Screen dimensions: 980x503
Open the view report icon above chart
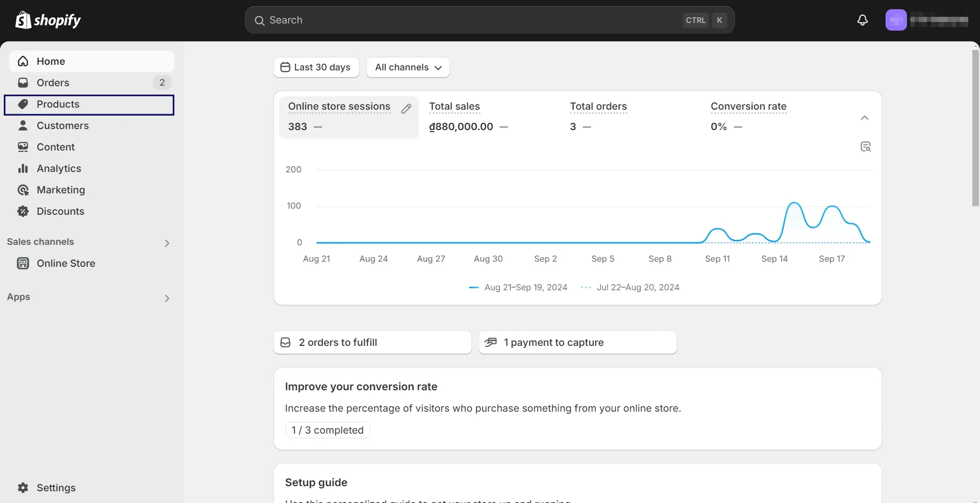pyautogui.click(x=866, y=147)
